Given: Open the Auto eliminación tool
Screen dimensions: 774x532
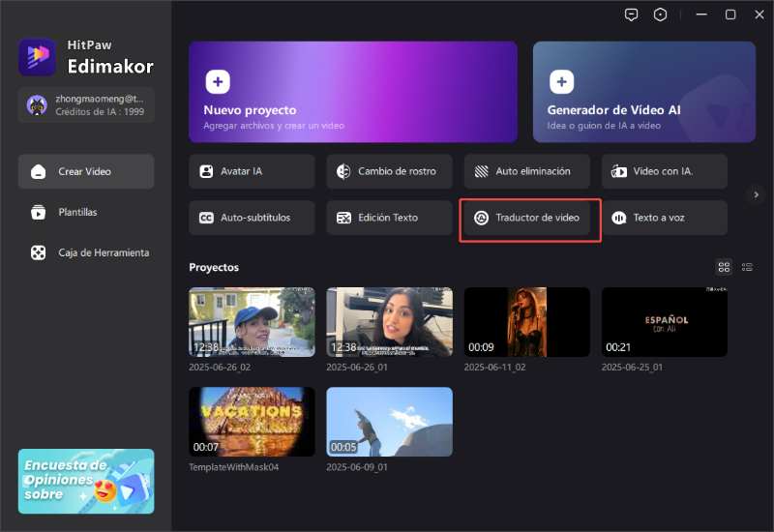Looking at the screenshot, I should [x=527, y=171].
